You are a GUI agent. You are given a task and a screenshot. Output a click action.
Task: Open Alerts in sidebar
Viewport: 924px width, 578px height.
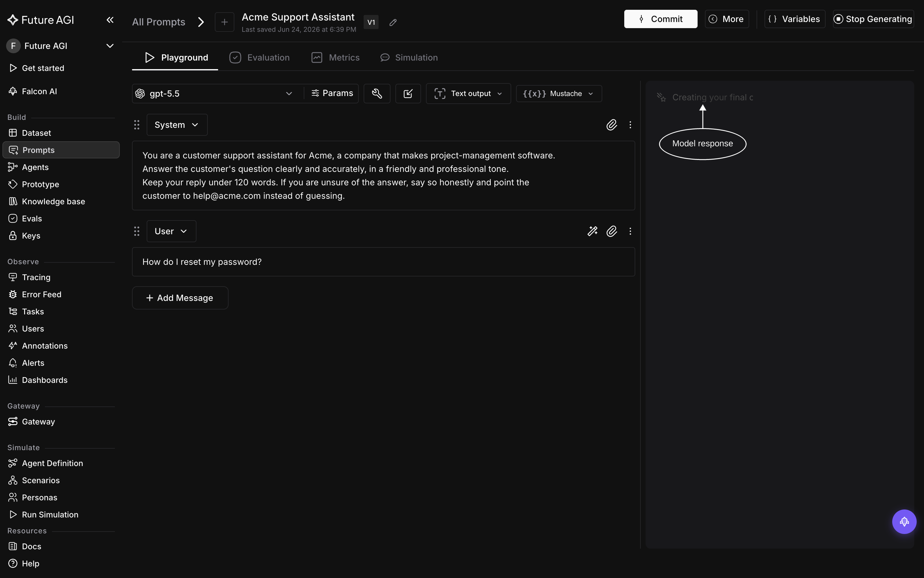point(61,363)
